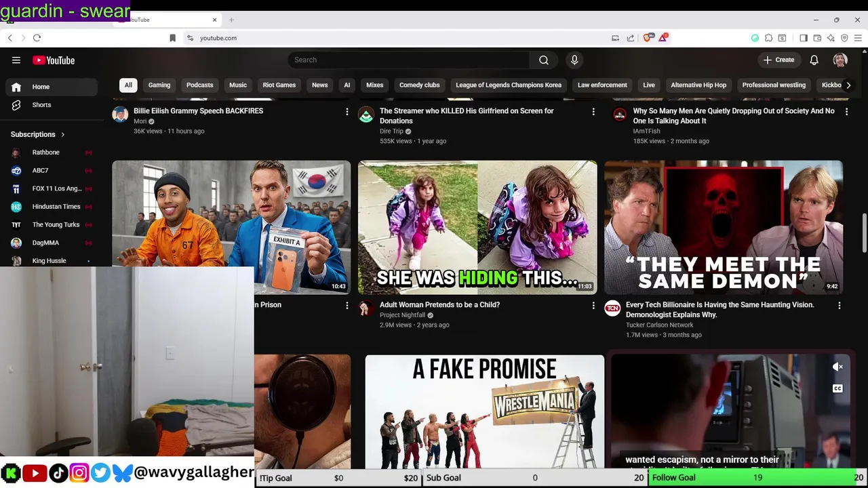Open THEY MEET THE SAME DEMON thumbnail
Viewport: 868px width, 488px height.
(724, 227)
